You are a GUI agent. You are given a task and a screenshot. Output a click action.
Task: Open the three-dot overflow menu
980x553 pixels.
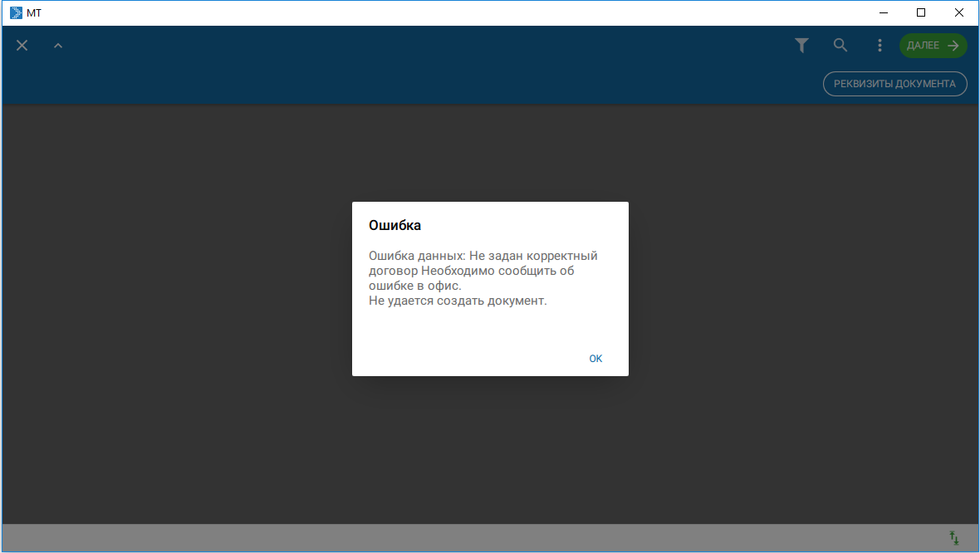880,46
